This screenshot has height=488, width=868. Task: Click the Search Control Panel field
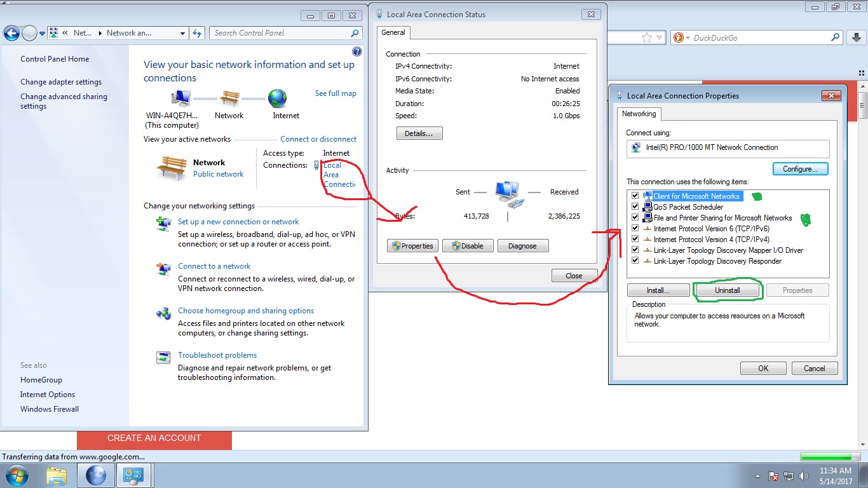tap(286, 33)
